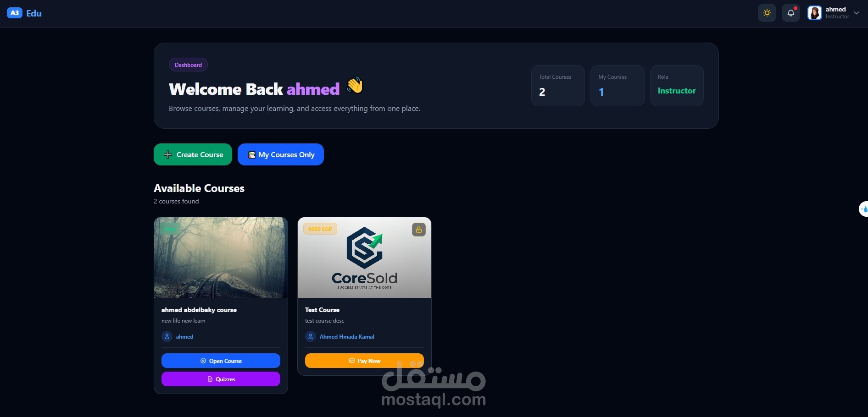The image size is (868, 417).
Task: Click the 6000 EGP price badge
Action: pos(320,229)
